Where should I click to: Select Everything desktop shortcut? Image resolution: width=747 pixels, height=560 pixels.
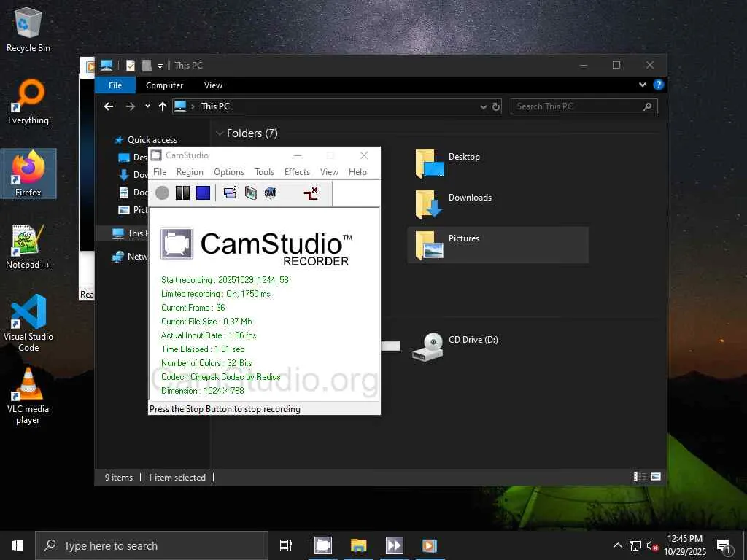pyautogui.click(x=28, y=102)
